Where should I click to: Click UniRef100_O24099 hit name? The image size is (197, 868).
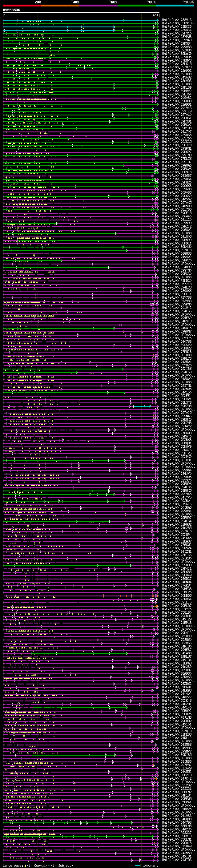(177, 267)
